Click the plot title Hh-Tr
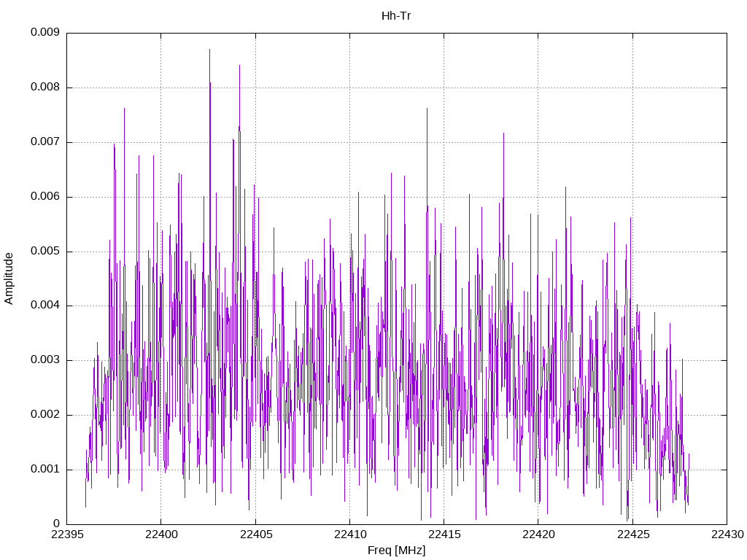Viewport: 747px width, 560px height. pyautogui.click(x=396, y=16)
